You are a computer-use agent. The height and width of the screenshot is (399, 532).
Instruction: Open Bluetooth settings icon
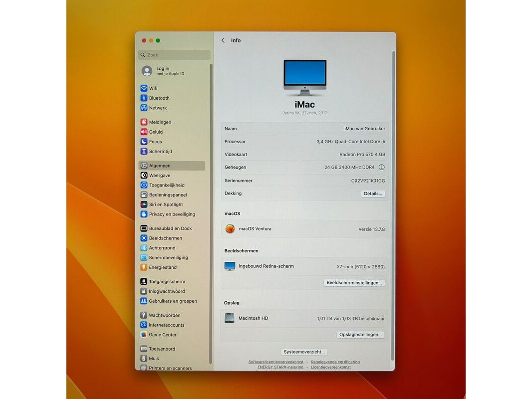[144, 98]
